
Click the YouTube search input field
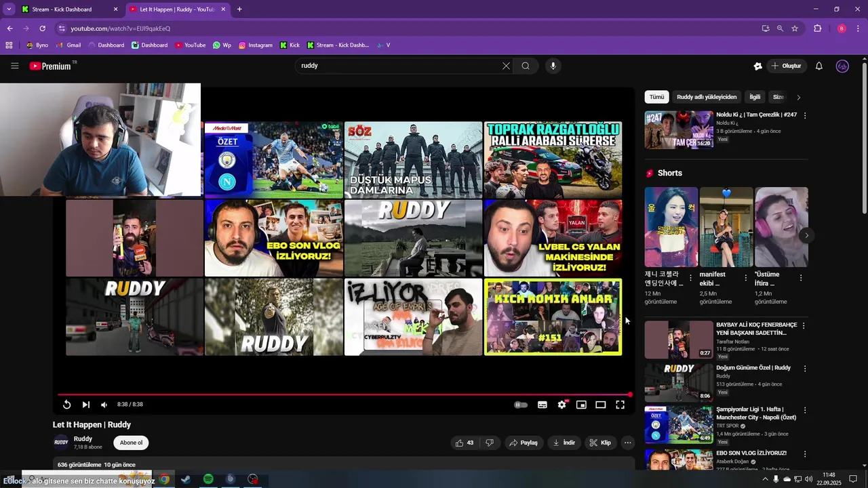tap(400, 66)
